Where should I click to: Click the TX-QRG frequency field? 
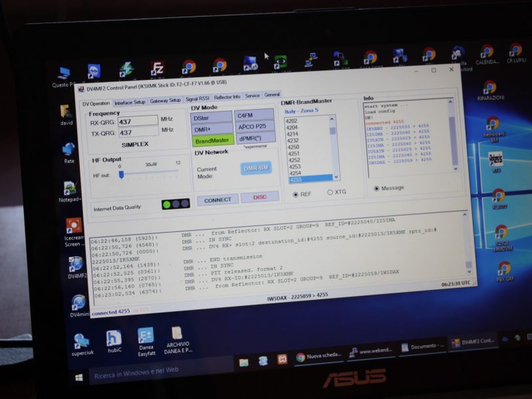pos(138,132)
